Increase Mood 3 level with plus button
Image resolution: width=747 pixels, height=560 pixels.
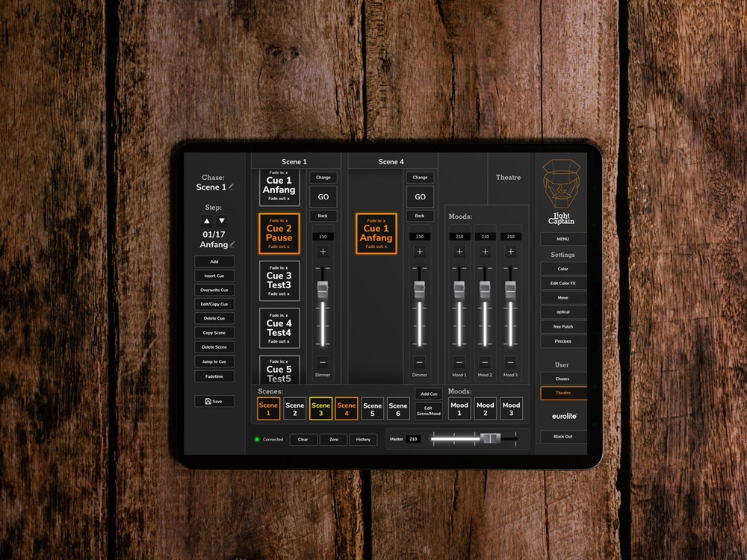(510, 252)
